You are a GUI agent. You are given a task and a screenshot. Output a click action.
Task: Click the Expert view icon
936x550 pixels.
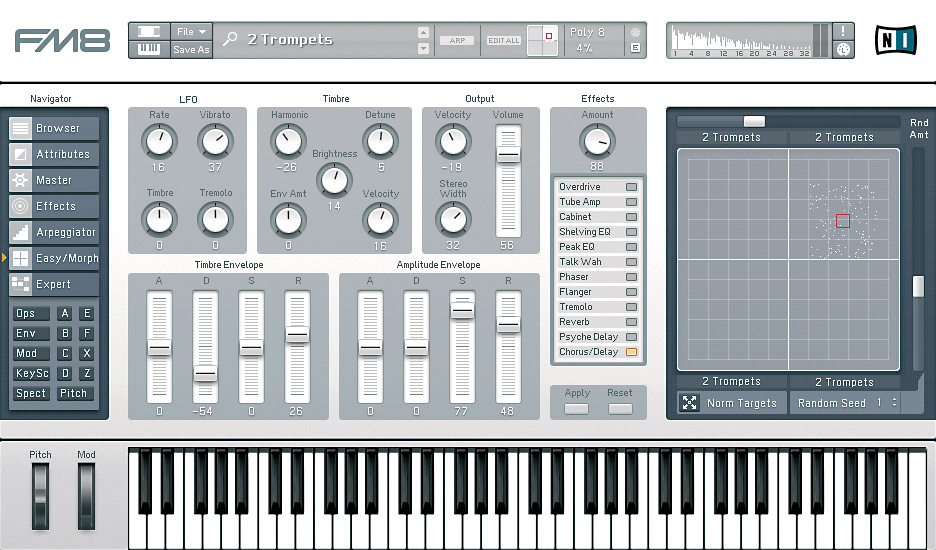[x=20, y=284]
